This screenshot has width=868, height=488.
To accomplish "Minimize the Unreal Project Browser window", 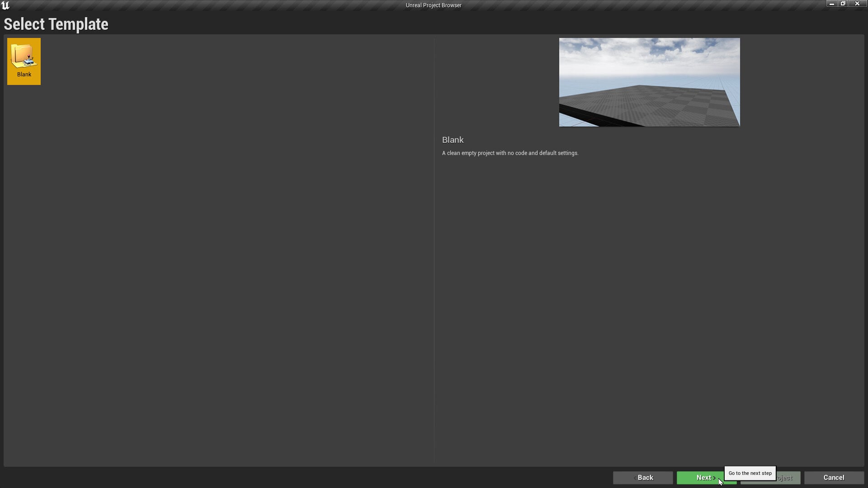I will 832,4.
